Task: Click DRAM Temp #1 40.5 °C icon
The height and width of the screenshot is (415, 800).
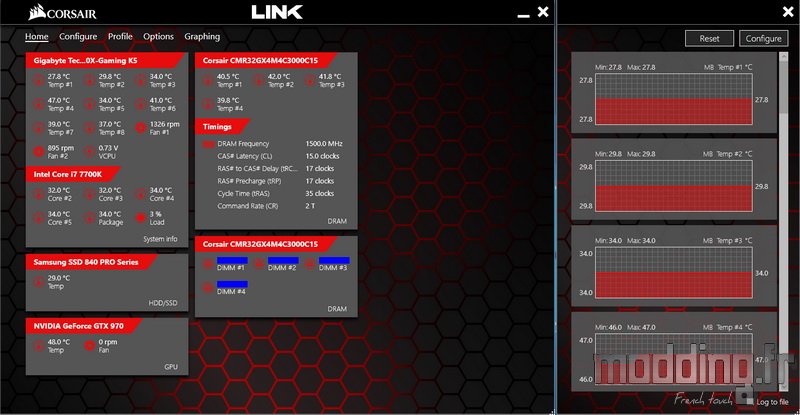Action: (x=208, y=80)
